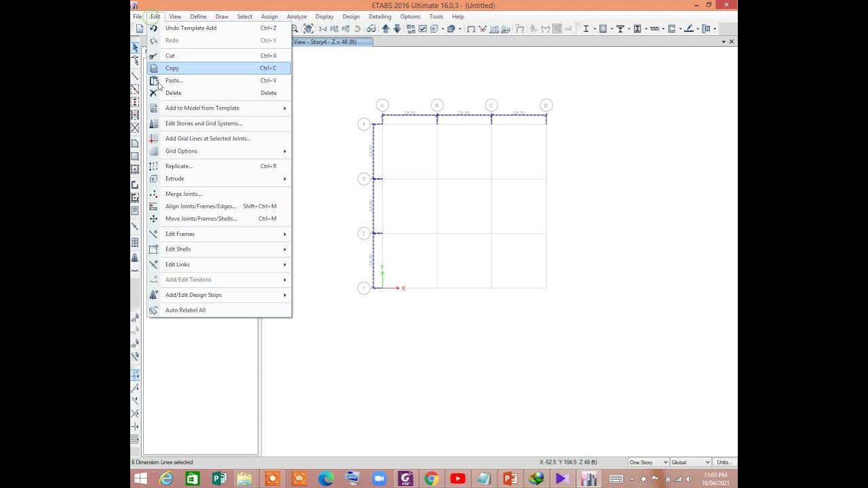Open the Global coordinate system dropdown

tap(690, 462)
